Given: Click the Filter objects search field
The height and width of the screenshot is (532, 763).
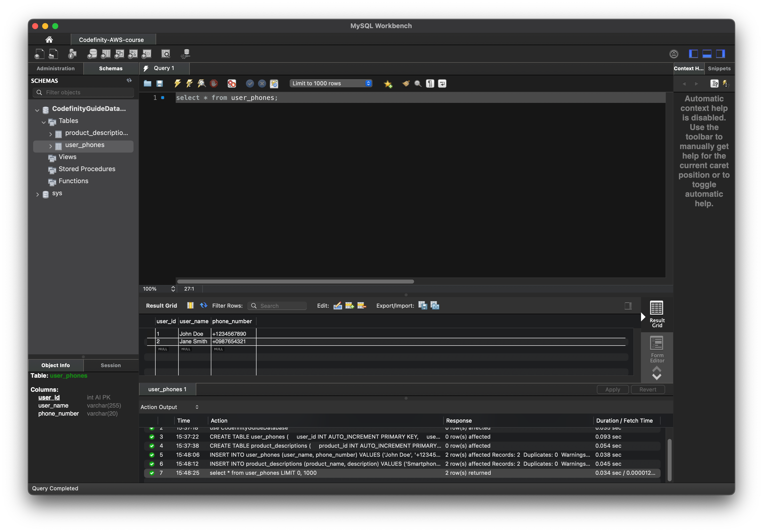Looking at the screenshot, I should [x=83, y=92].
